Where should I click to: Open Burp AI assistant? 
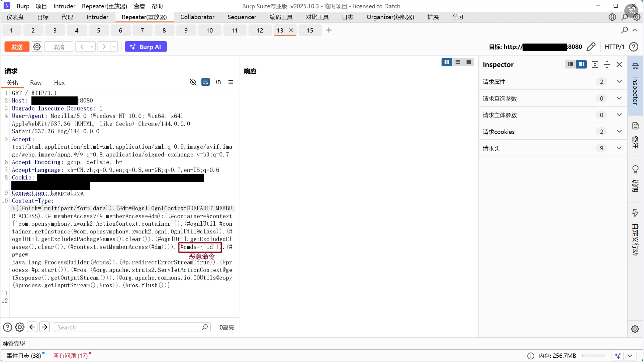(146, 47)
